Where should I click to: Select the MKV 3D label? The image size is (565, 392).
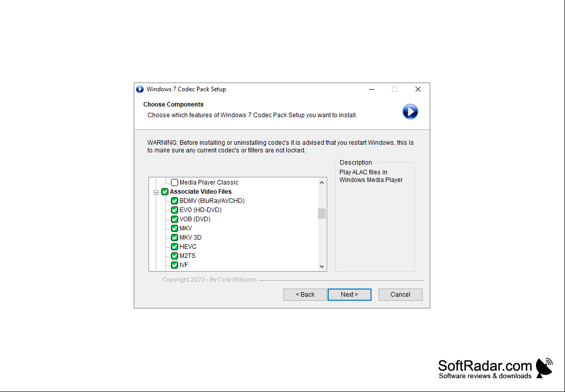pyautogui.click(x=190, y=238)
